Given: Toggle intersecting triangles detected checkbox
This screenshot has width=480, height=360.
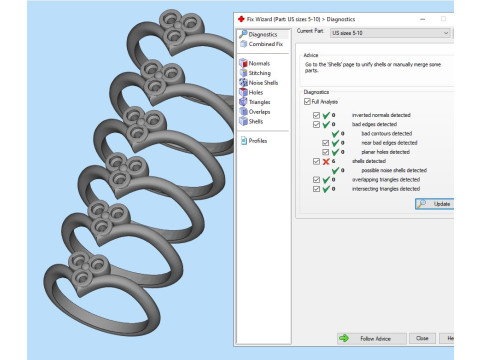Looking at the screenshot, I should point(316,189).
